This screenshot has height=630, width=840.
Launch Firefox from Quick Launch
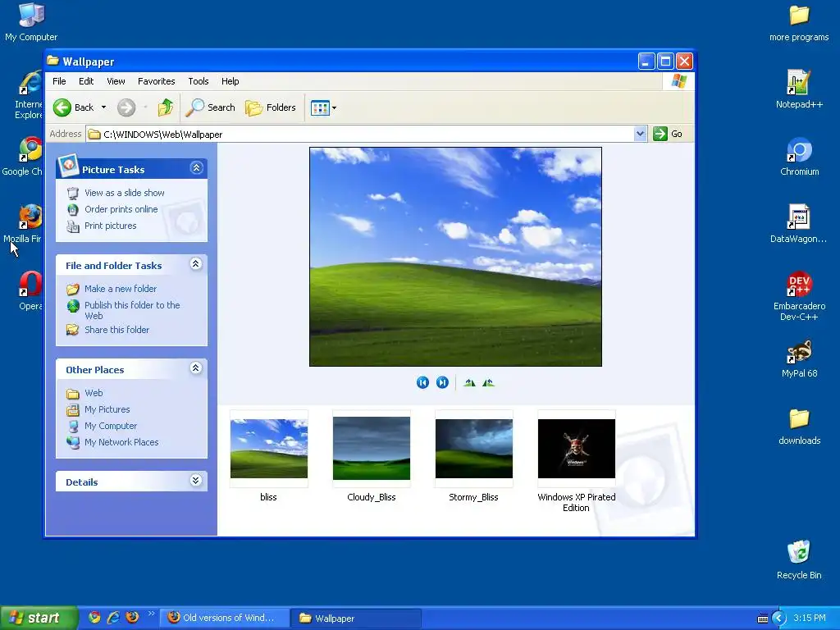click(x=132, y=618)
